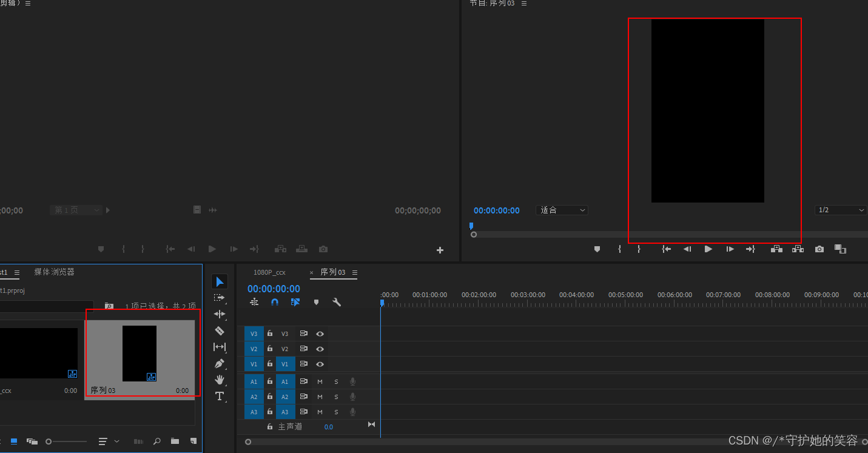868x453 pixels.
Task: Click Lift button in Program monitor
Action: coord(776,249)
